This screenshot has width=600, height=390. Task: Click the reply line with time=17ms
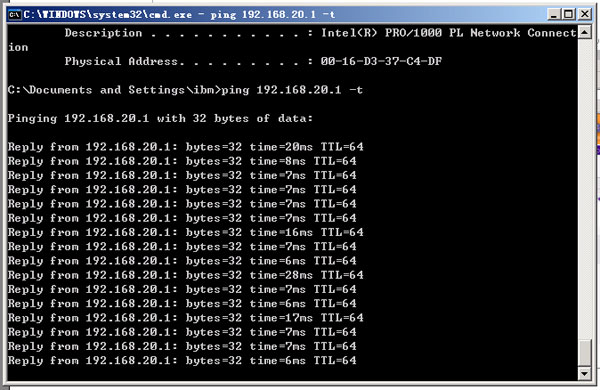coord(186,318)
